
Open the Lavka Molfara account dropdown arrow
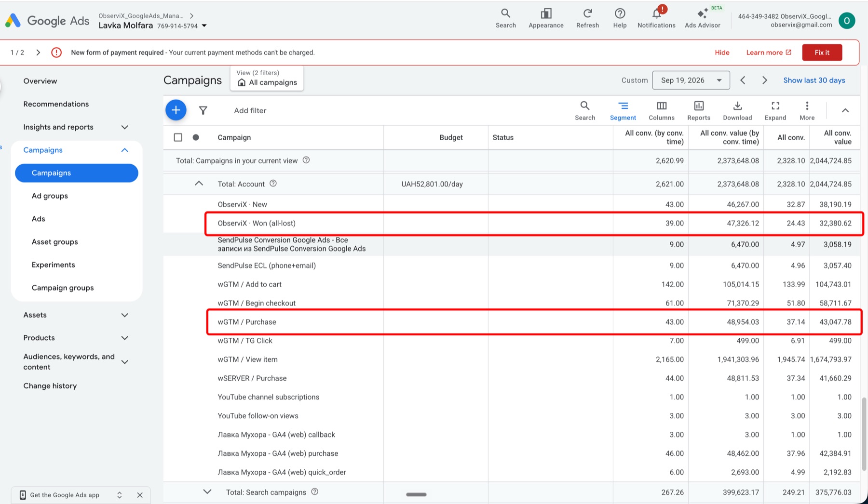click(204, 26)
